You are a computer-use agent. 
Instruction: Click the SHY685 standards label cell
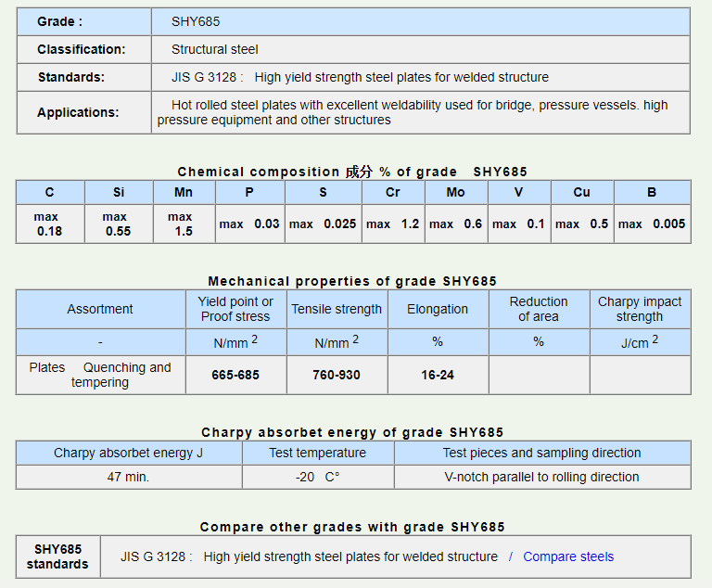click(x=57, y=556)
